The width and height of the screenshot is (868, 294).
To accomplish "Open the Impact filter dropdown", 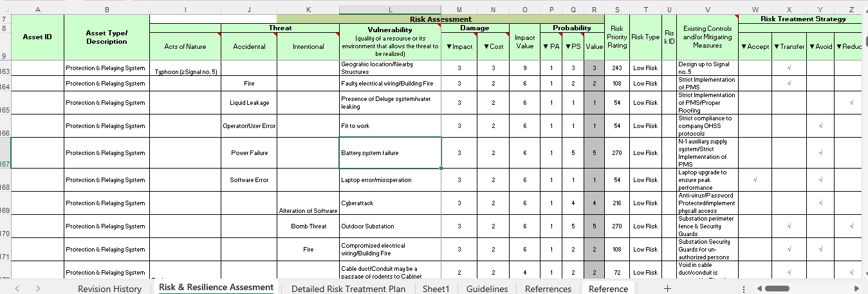I will tap(450, 47).
